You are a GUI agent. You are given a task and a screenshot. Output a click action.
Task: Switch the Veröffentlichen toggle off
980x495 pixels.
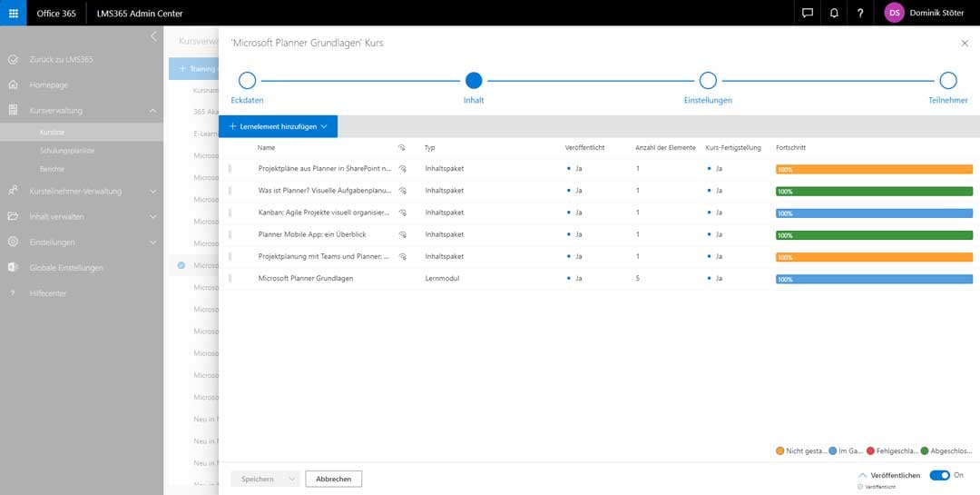point(939,476)
